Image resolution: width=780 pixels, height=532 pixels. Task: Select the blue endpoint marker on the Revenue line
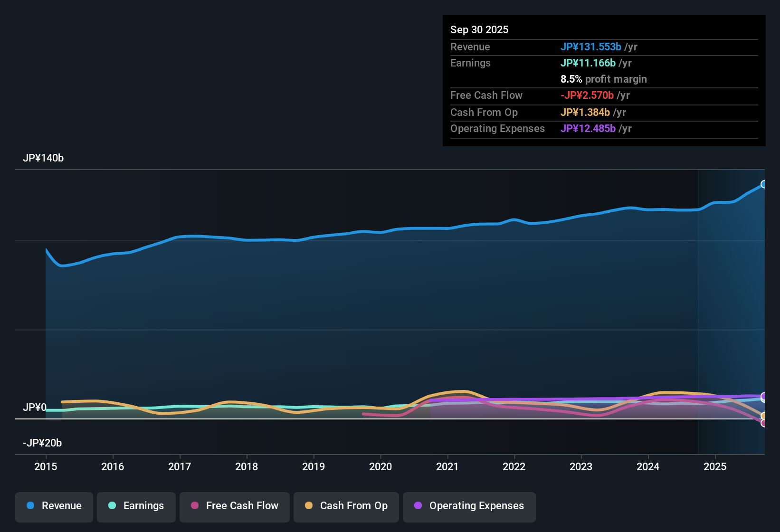(x=764, y=184)
